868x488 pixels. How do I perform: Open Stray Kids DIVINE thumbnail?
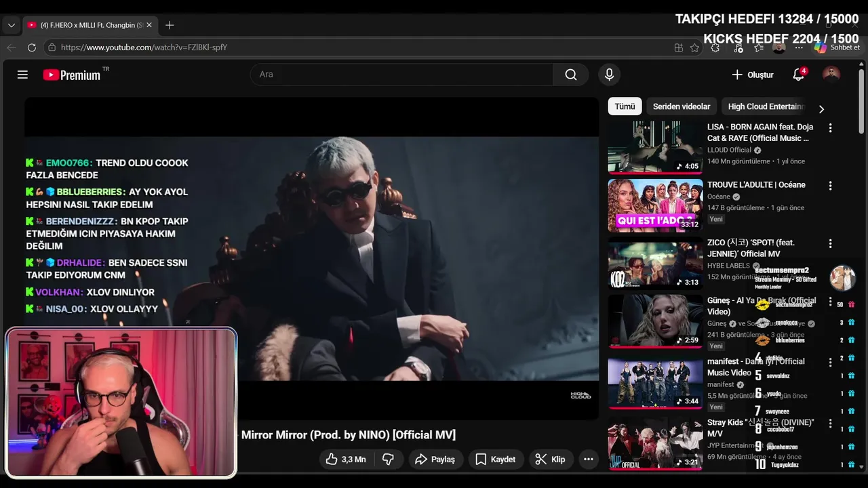(655, 443)
